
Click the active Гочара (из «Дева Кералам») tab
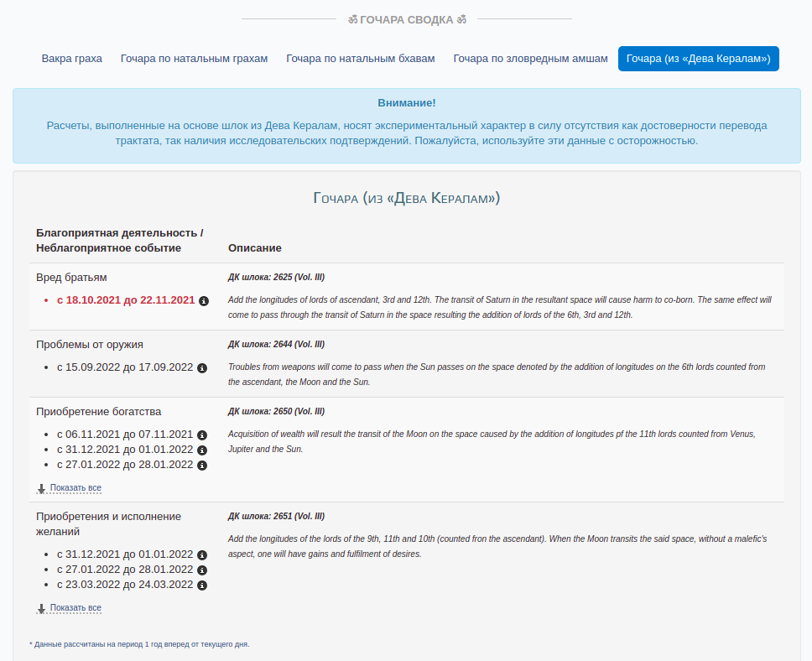pos(699,59)
